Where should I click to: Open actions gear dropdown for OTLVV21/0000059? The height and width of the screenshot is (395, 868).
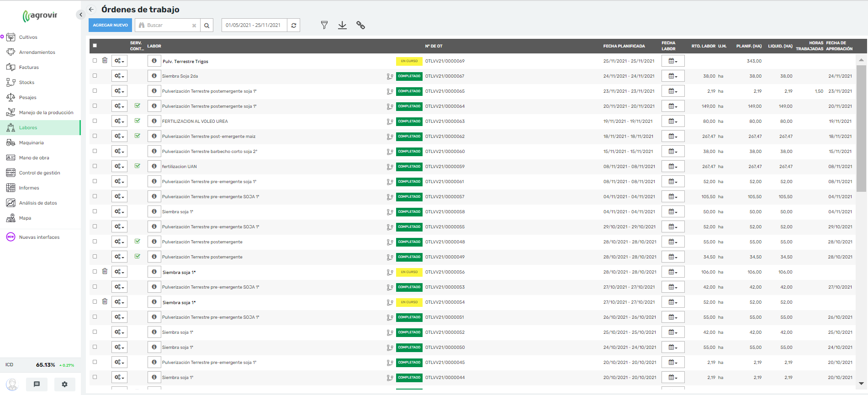(x=119, y=166)
